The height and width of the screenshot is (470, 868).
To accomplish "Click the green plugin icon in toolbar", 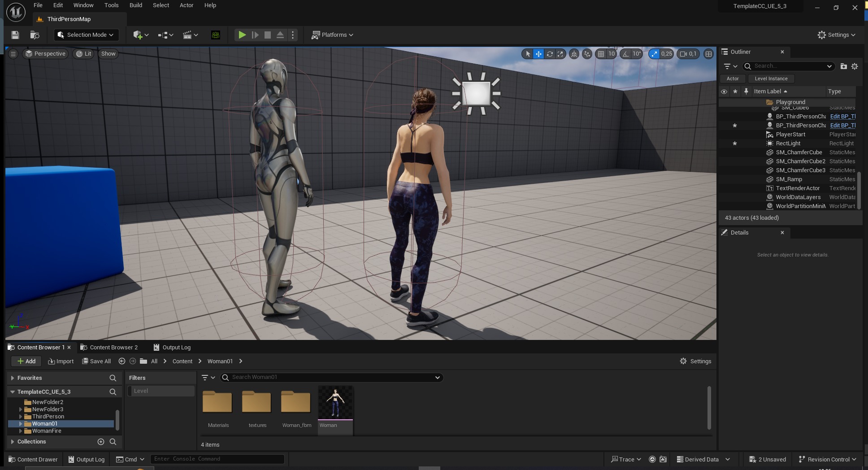I will (x=216, y=35).
